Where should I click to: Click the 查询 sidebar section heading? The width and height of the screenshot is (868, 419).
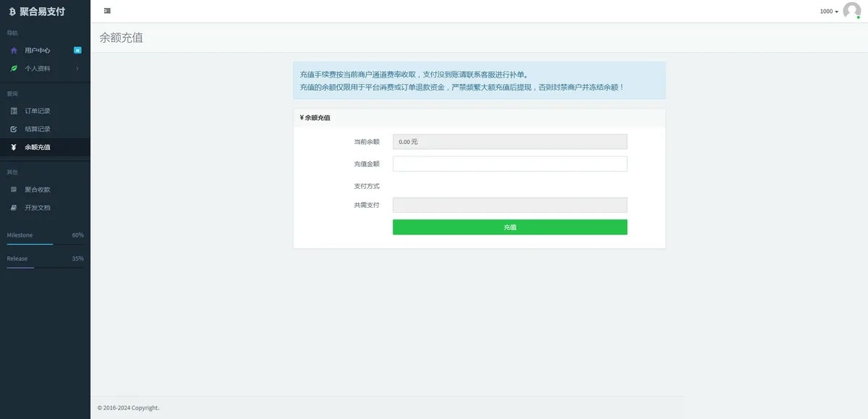12,93
